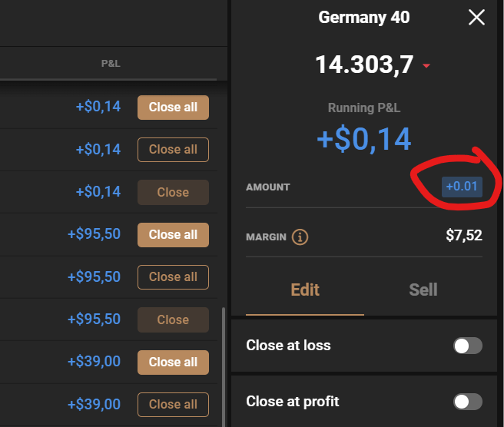Switch to the Sell tab
Screen dimensions: 504x427
tap(423, 290)
